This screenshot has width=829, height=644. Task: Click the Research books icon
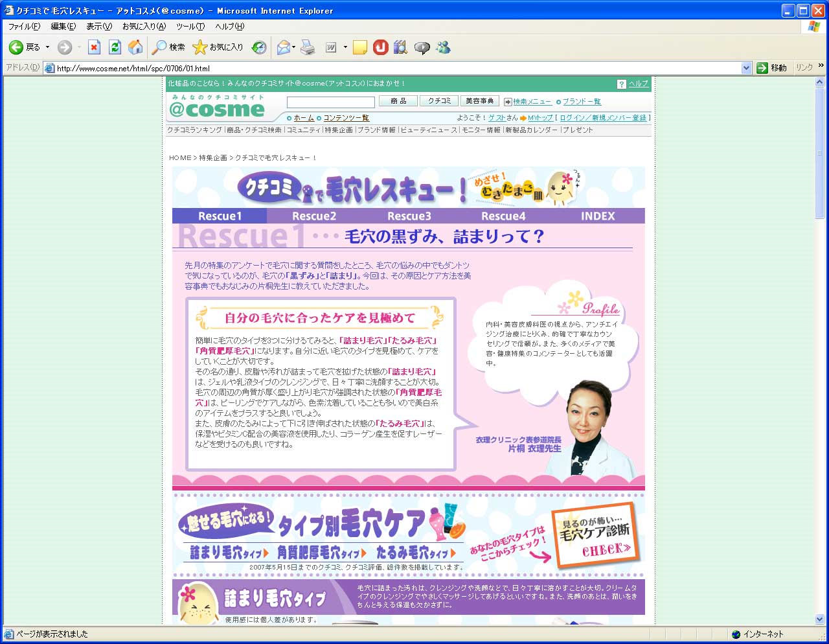[401, 47]
